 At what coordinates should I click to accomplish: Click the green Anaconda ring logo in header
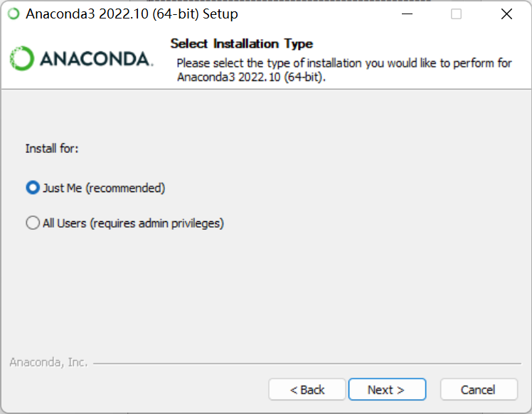pos(22,58)
